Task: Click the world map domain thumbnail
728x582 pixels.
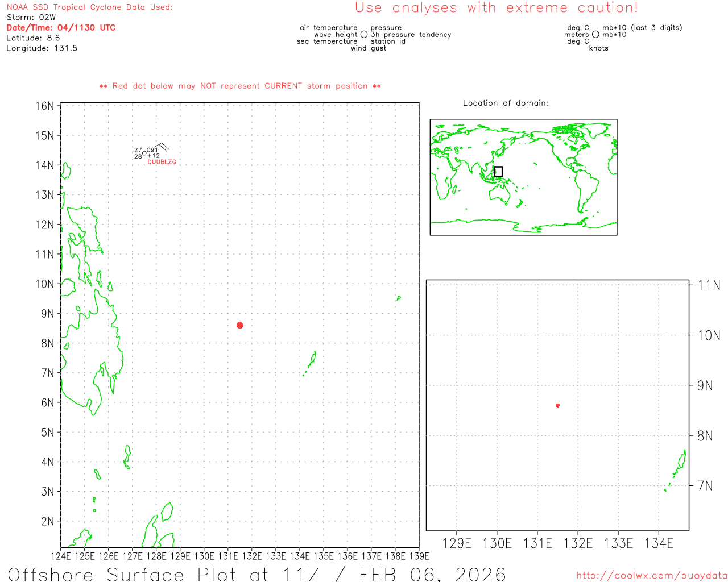Action: [523, 177]
